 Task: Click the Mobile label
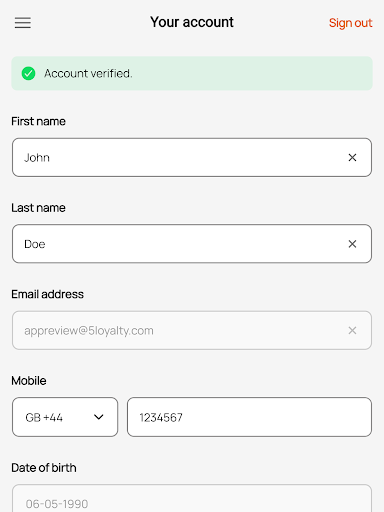tap(29, 381)
